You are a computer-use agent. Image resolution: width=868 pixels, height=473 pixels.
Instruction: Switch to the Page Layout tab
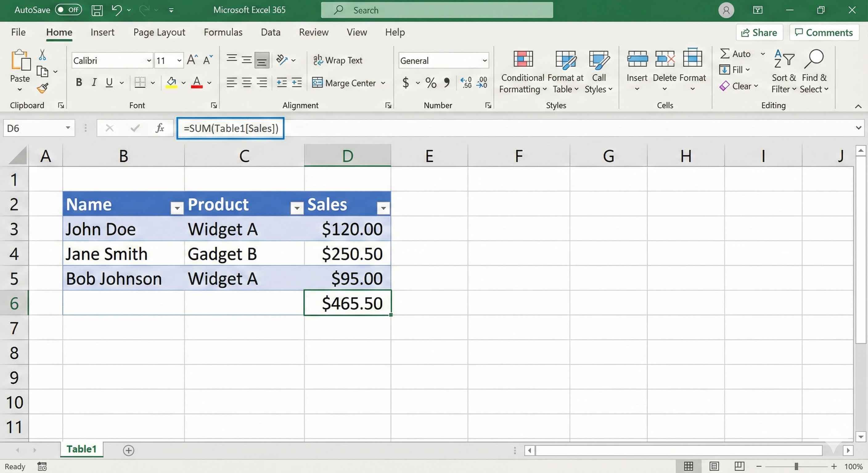159,32
